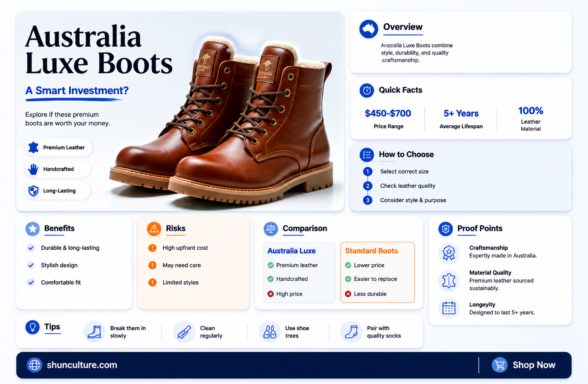Viewport: 588px width, 384px height.
Task: Click the Risks warning triangle icon
Action: pos(154,229)
